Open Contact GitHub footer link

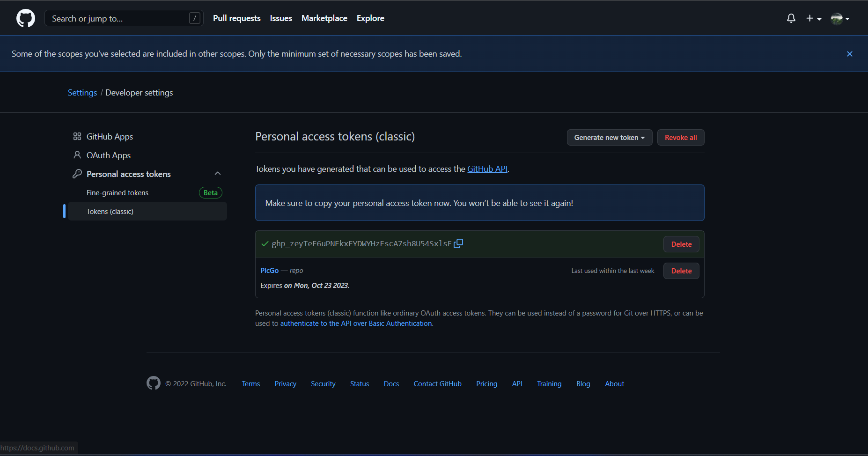click(437, 384)
